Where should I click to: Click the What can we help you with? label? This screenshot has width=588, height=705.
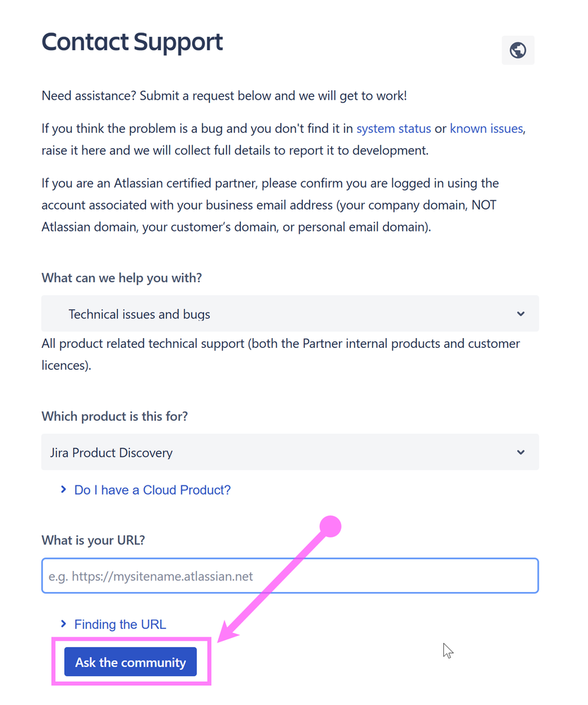(121, 278)
